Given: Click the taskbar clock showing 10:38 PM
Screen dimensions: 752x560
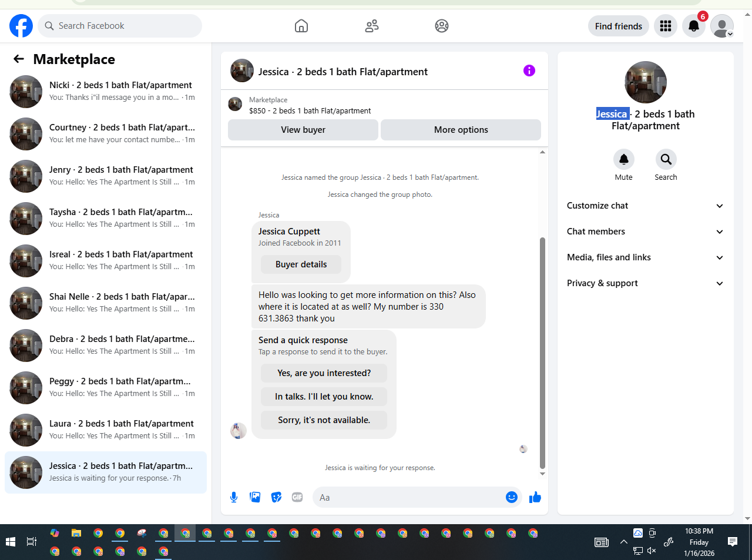Looking at the screenshot, I should pos(699,542).
